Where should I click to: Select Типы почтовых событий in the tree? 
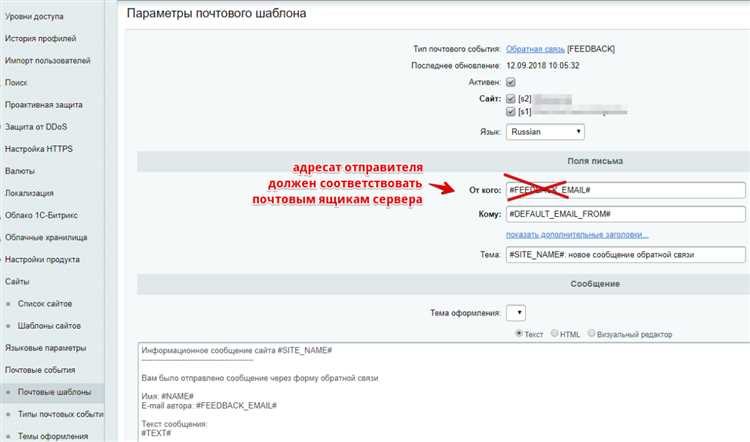[61, 414]
